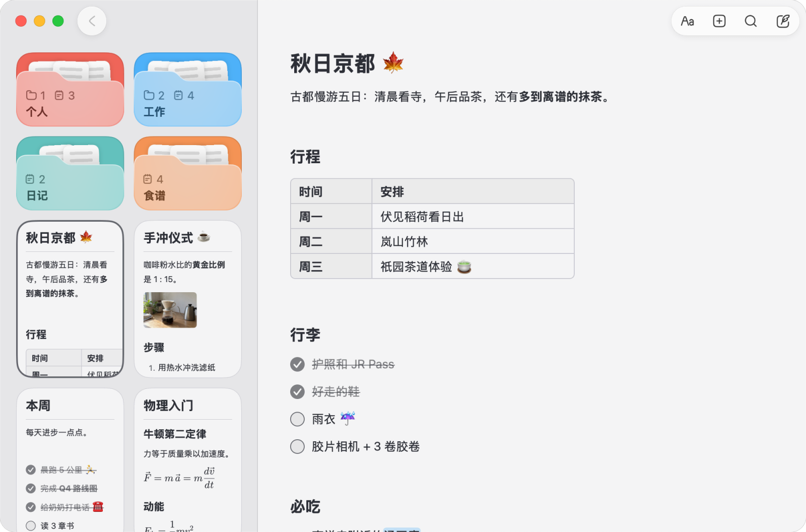Image resolution: width=806 pixels, height=532 pixels.
Task: Click the umbrella emoji next to 雨衣
Action: pyautogui.click(x=348, y=418)
